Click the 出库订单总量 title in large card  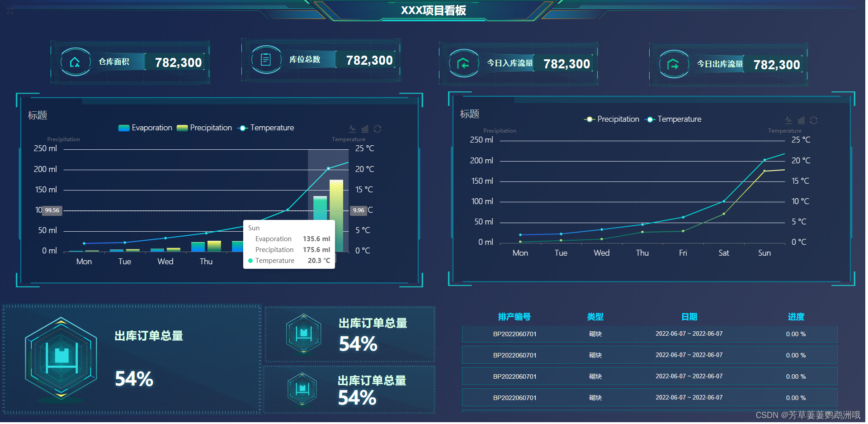(149, 336)
